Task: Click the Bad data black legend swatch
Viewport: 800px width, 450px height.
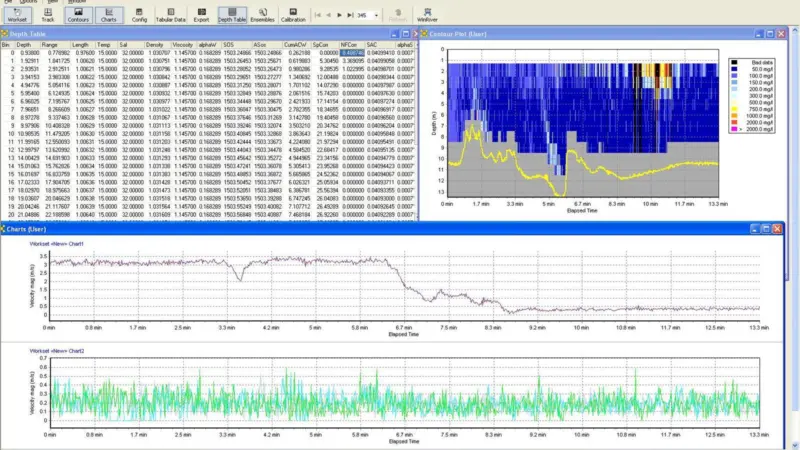Action: [x=734, y=62]
